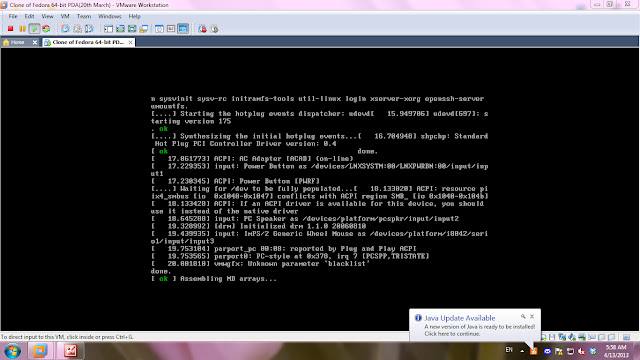
Task: Click the replay recording toolbar icon
Action: point(214,29)
